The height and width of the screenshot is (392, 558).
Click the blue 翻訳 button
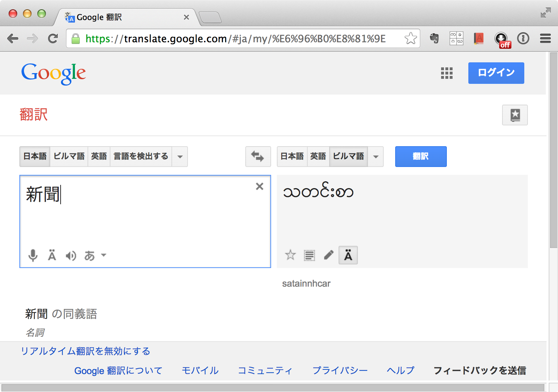(421, 157)
